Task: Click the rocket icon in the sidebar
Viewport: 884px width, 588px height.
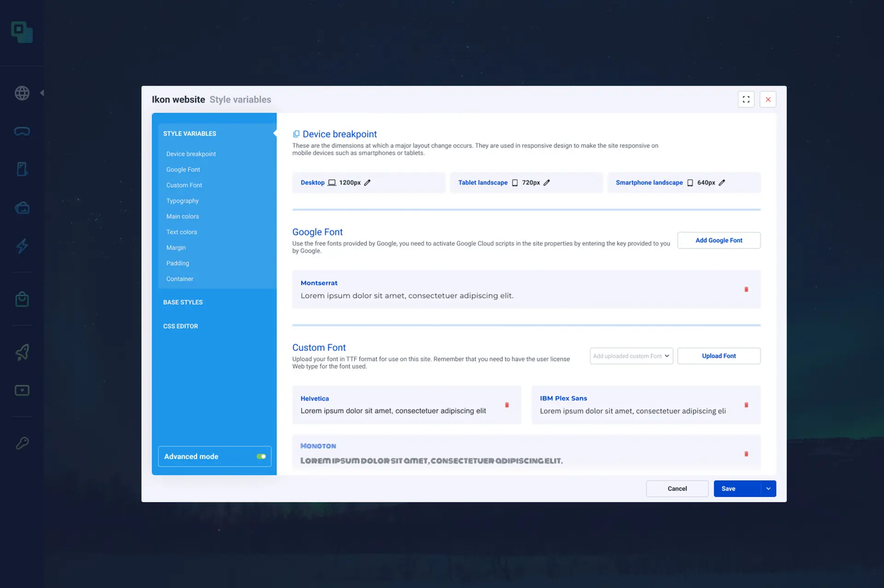Action: tap(22, 352)
